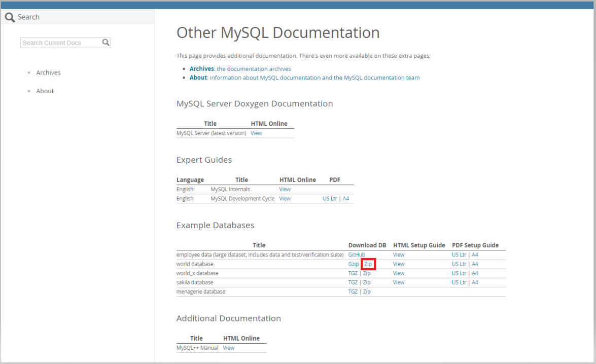
Task: Click the 'Download DB' column header
Action: (x=367, y=245)
